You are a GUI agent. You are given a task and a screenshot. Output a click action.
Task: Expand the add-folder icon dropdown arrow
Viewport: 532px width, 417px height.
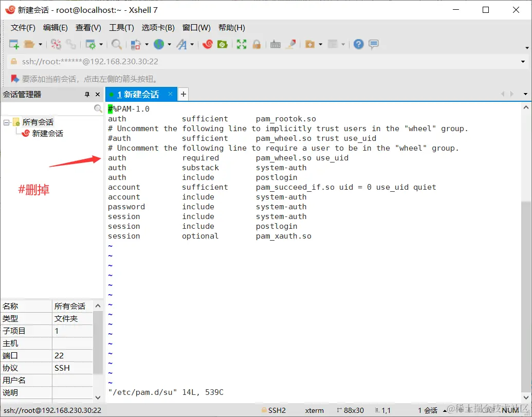(321, 44)
